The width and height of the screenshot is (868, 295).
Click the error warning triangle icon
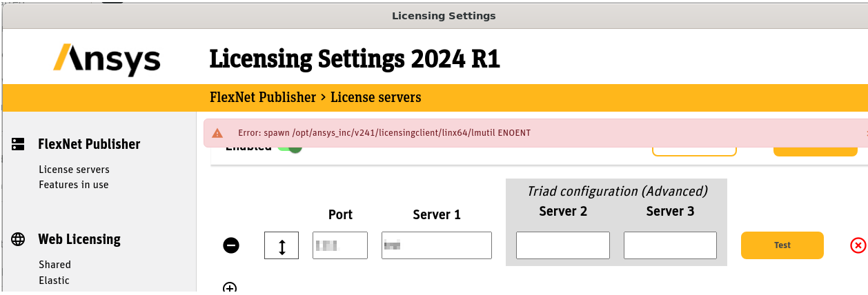(x=217, y=132)
